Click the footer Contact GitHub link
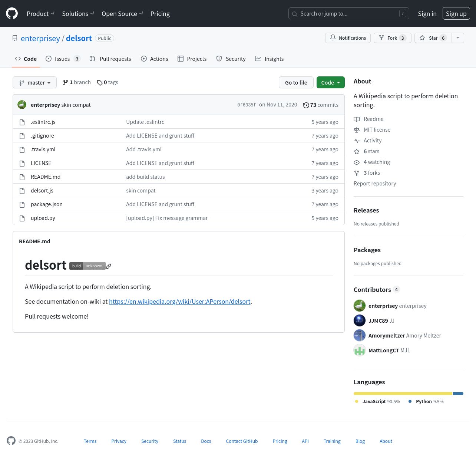 pyautogui.click(x=242, y=441)
